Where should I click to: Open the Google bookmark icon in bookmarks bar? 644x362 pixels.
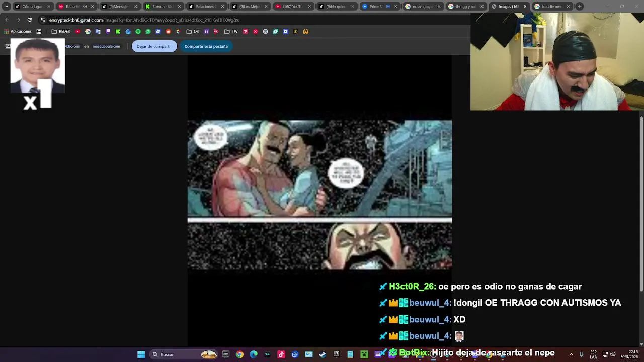click(88, 31)
